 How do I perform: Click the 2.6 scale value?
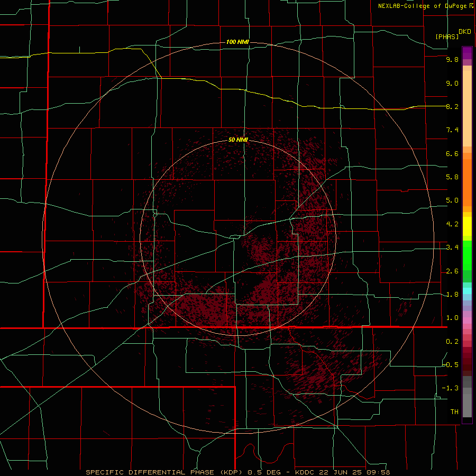tap(452, 271)
